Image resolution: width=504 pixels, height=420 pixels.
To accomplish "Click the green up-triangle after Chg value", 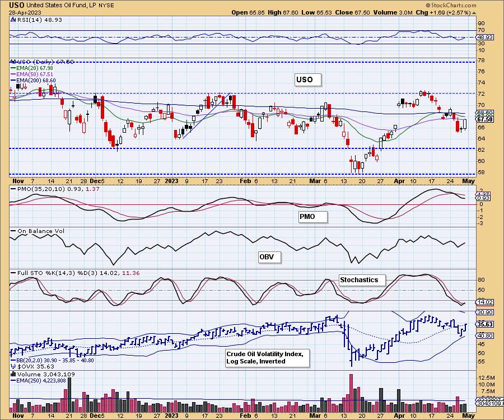I will click(474, 13).
